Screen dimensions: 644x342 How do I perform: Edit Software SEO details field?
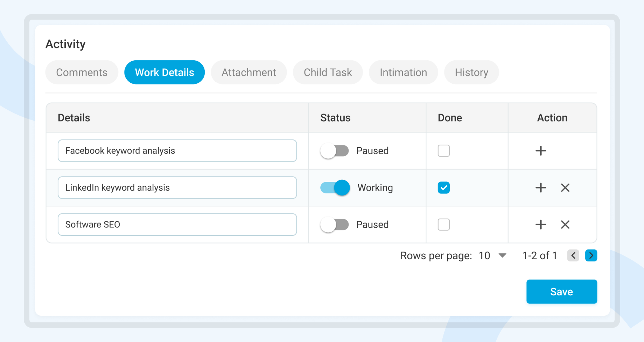click(x=177, y=224)
